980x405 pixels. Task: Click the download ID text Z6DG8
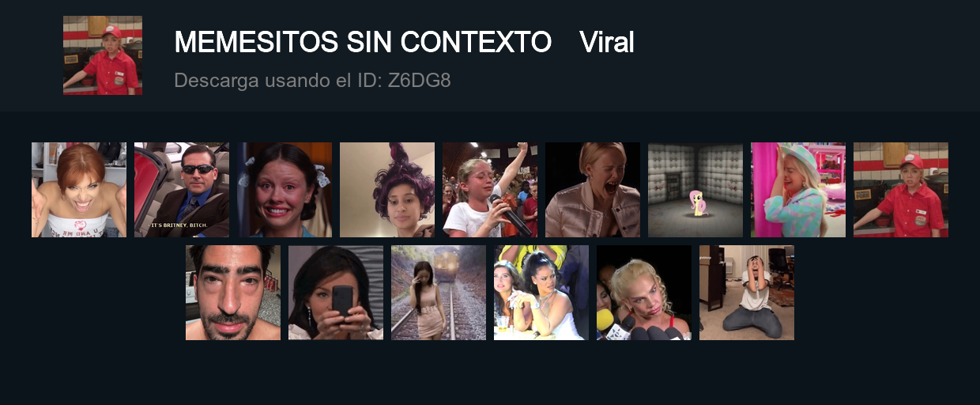point(420,80)
